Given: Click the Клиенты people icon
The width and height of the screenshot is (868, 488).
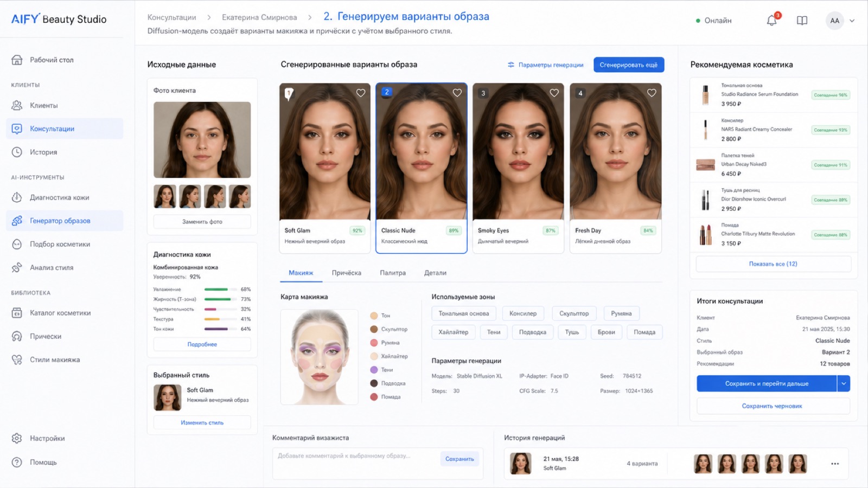Looking at the screenshot, I should click(x=17, y=105).
